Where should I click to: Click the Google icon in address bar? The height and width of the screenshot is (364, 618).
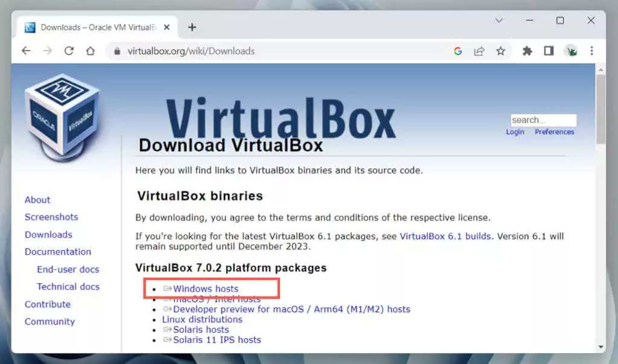(457, 51)
